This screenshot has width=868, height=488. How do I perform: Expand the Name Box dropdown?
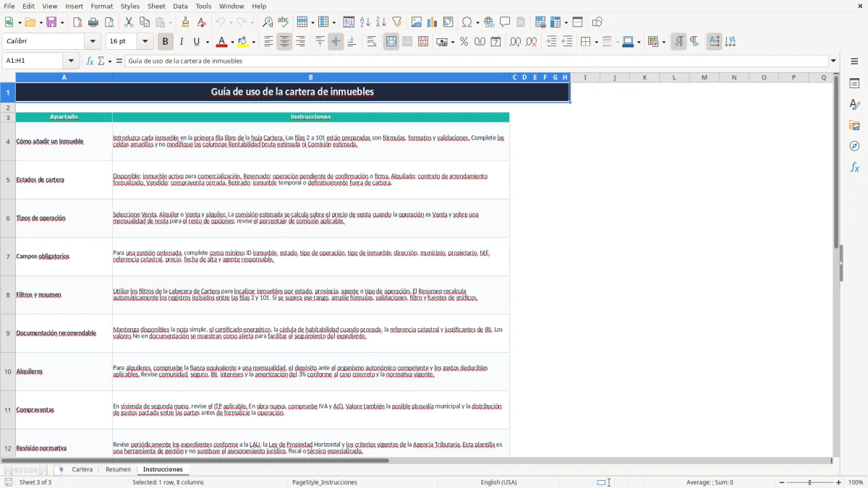(x=71, y=61)
